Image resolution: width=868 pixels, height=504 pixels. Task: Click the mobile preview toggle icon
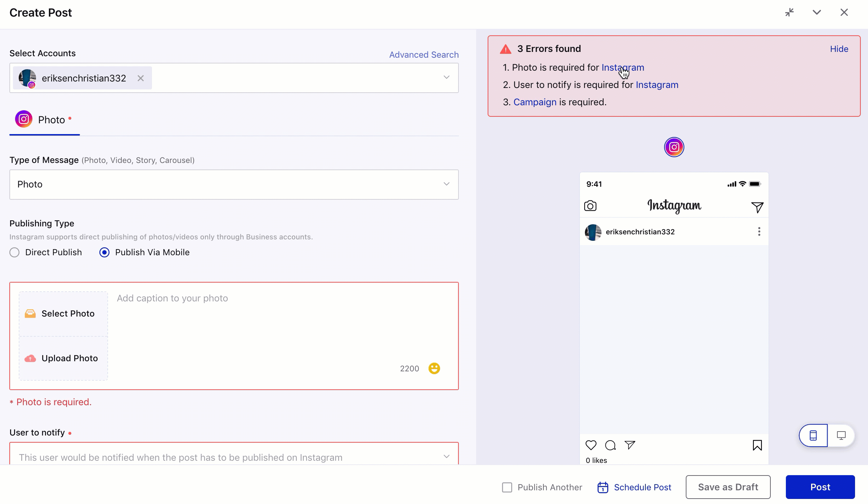[x=814, y=434]
